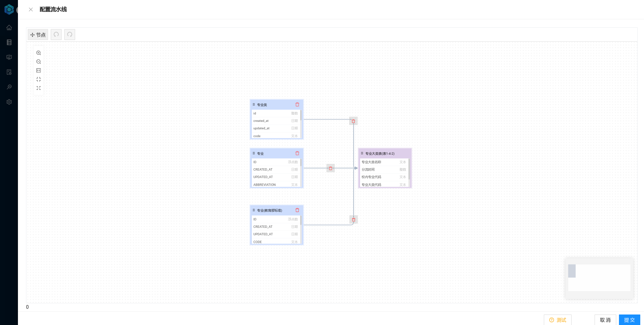Screen dimensions: 644x325
Task: Click the fit-to-view shrink icon
Action: point(39,79)
